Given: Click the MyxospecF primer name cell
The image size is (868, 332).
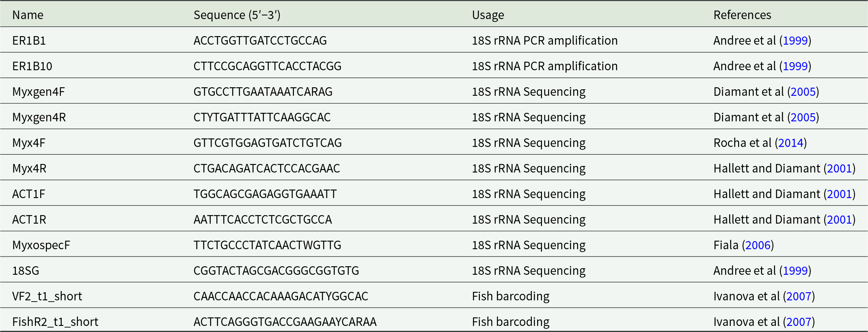Looking at the screenshot, I should (41, 245).
